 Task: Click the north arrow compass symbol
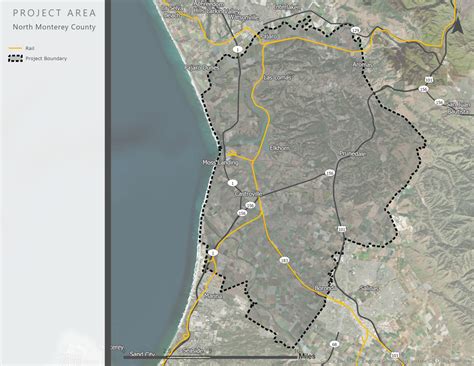point(457,25)
